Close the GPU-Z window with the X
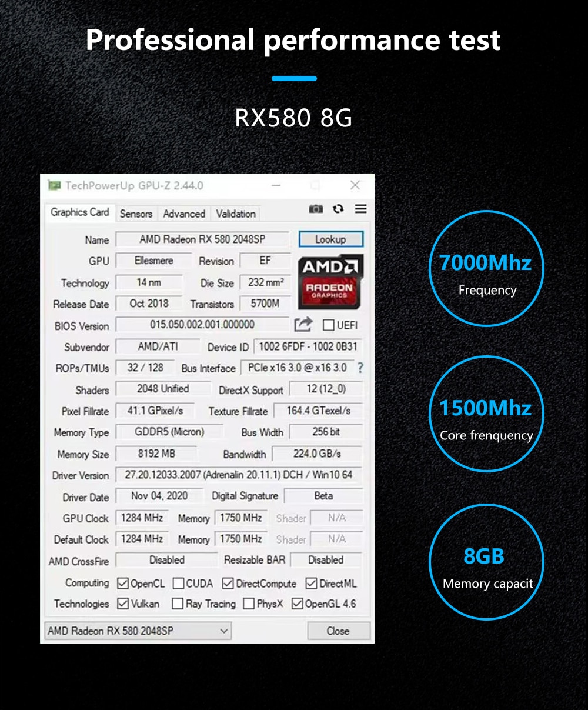This screenshot has height=710, width=588. pyautogui.click(x=355, y=185)
